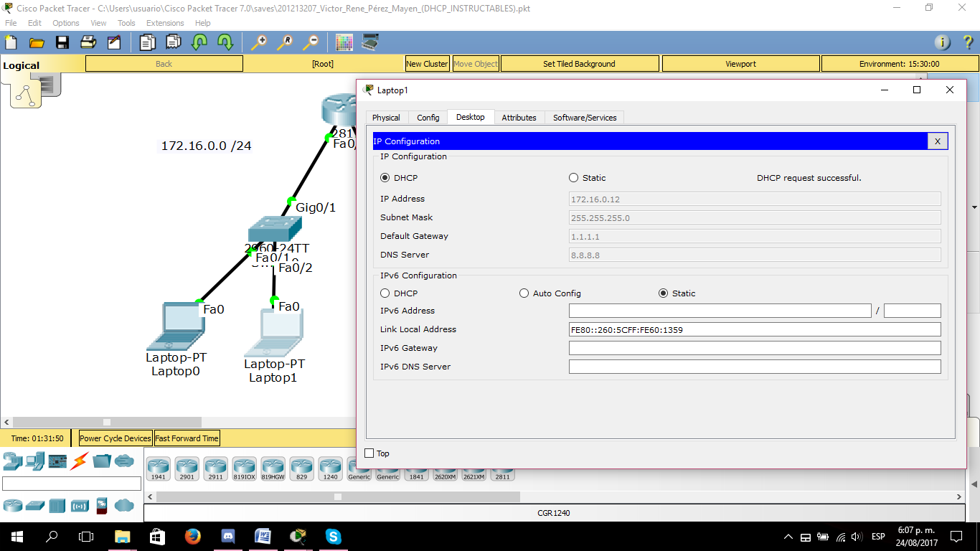Enable Auto Config for IPv6

(x=524, y=293)
